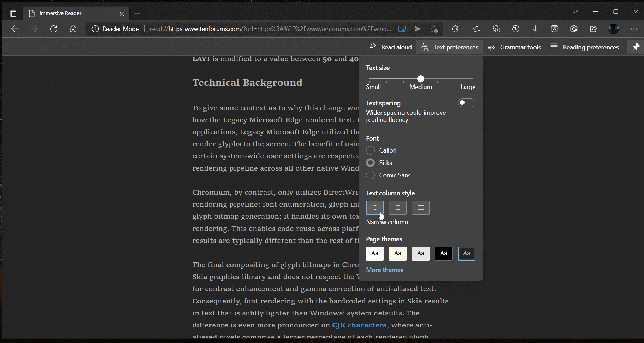Click the Text size slider handle
Screen dimensions: 644x343
pyautogui.click(x=420, y=79)
